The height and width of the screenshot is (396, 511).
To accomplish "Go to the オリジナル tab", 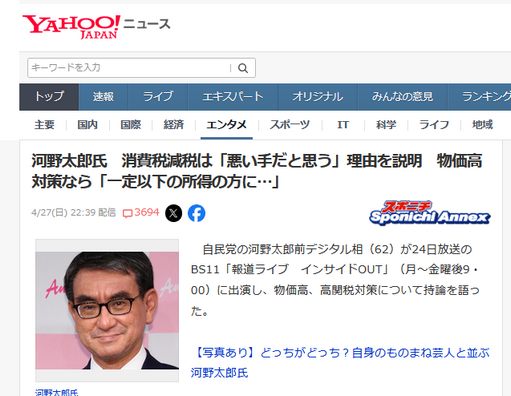I will [318, 97].
